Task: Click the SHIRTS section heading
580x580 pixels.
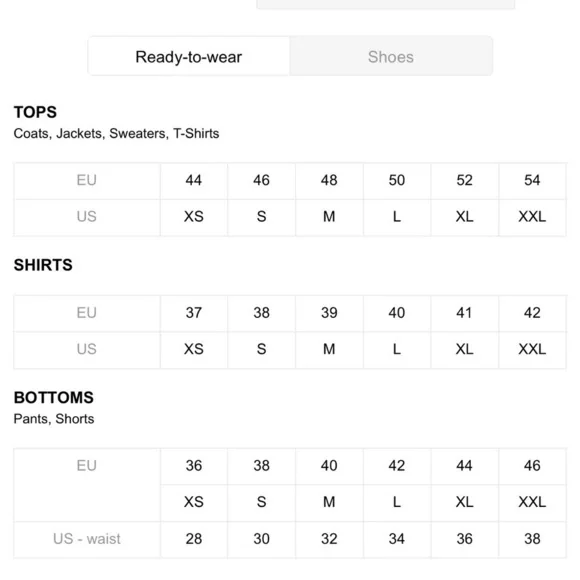Action: pos(43,265)
